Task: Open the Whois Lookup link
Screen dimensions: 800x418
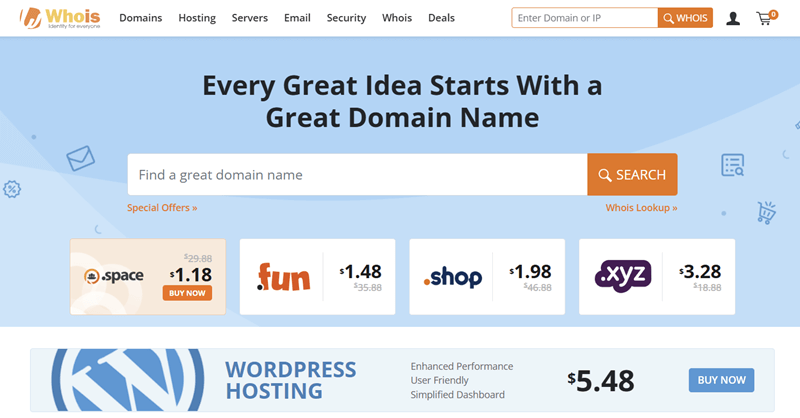Action: click(641, 208)
